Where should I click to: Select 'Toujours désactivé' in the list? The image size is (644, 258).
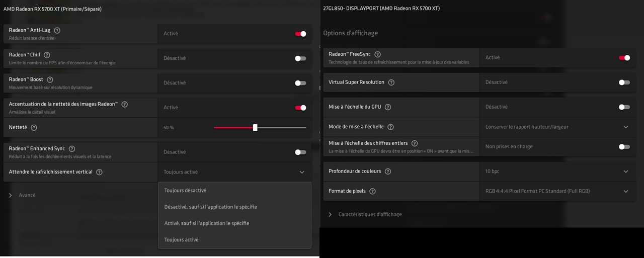[235, 191]
